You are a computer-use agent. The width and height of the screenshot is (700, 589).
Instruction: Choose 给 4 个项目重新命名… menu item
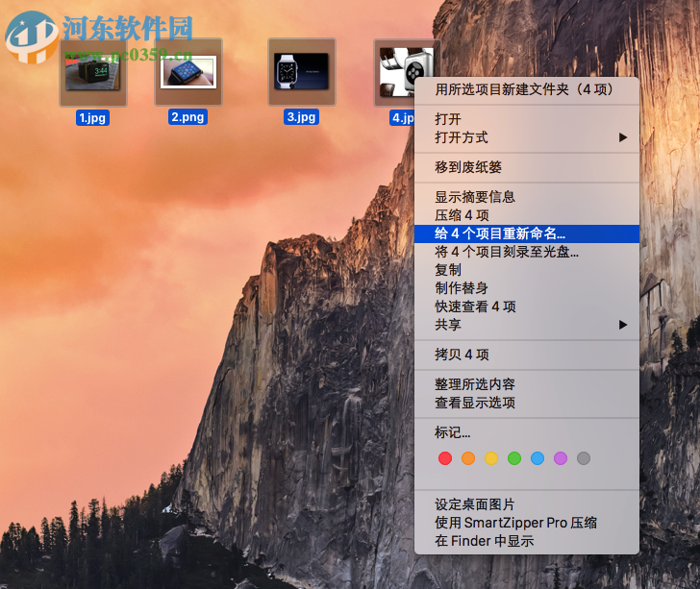tap(527, 233)
